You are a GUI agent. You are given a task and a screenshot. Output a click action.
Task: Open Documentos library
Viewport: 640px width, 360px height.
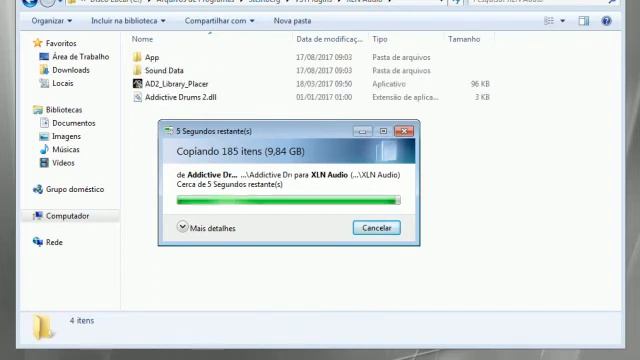pyautogui.click(x=73, y=123)
